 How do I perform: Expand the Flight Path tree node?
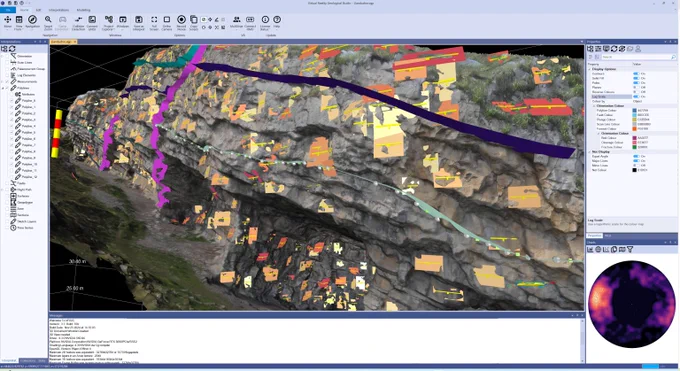pos(3,190)
